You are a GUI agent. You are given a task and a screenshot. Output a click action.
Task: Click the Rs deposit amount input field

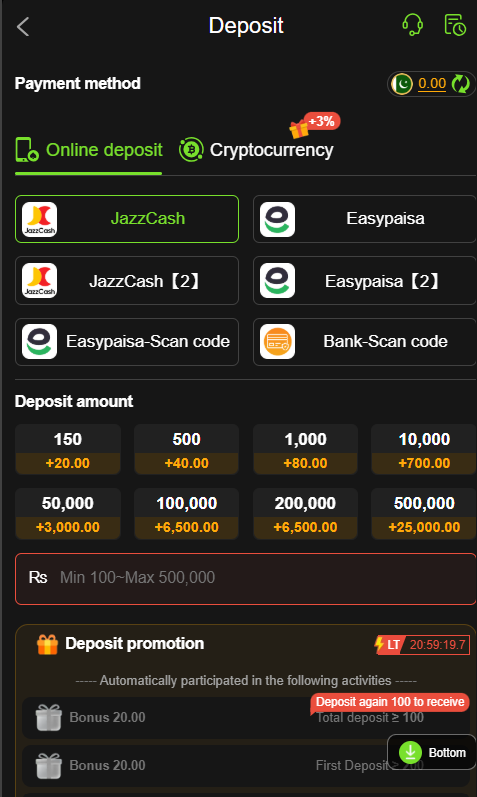tap(246, 578)
